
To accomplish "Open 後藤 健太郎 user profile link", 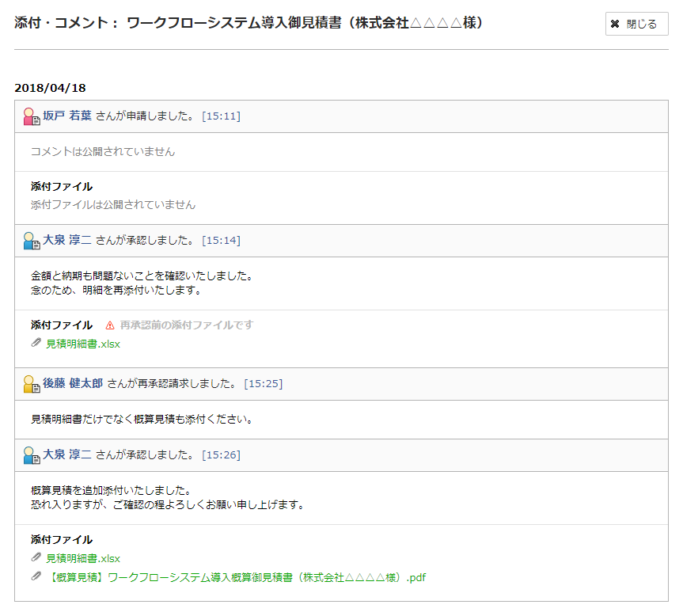I will (x=73, y=383).
